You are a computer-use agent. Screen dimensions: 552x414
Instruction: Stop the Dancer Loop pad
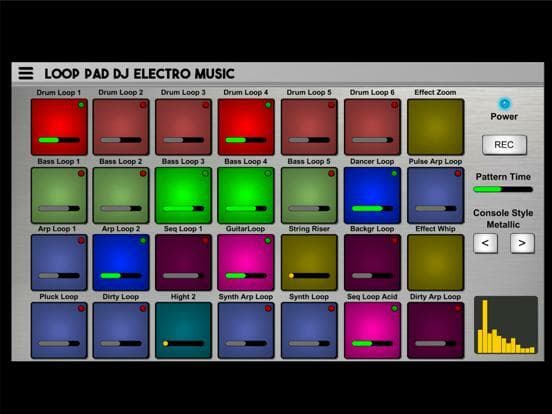(372, 195)
